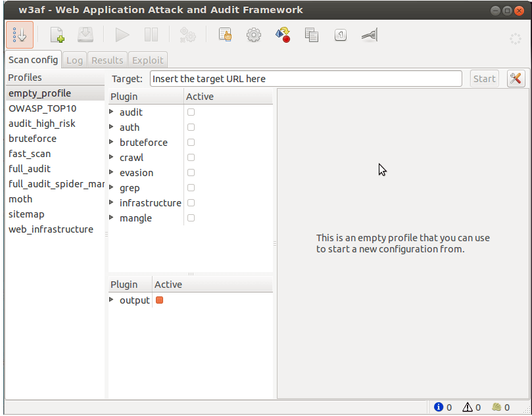This screenshot has width=532, height=416.
Task: Select the fast_scan profile
Action: [55, 154]
